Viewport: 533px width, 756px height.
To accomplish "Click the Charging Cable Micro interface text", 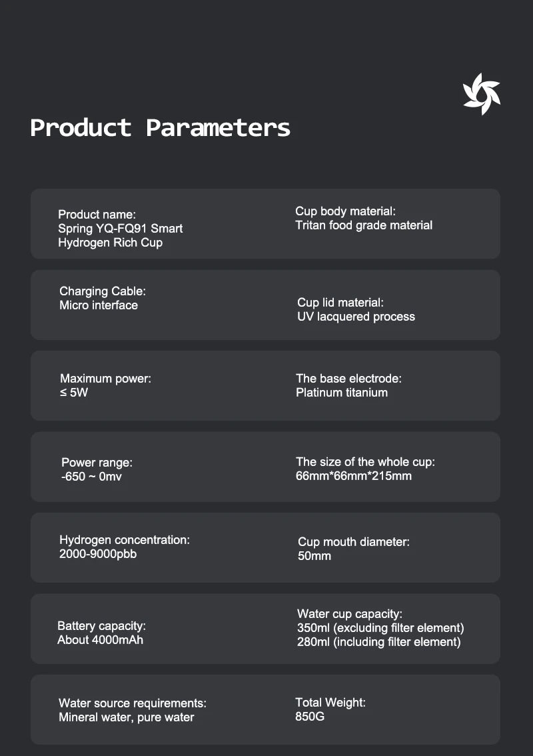I will (x=102, y=298).
